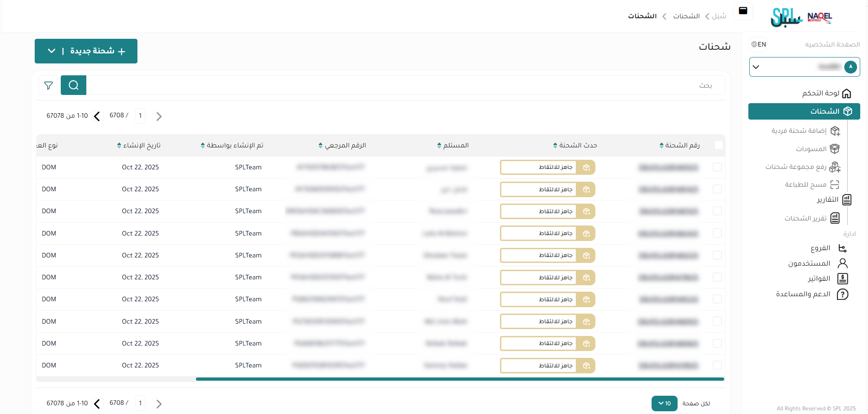Open the account selector dropdown in sidebar
Viewport: 868px width, 414px height.
pyautogui.click(x=805, y=67)
